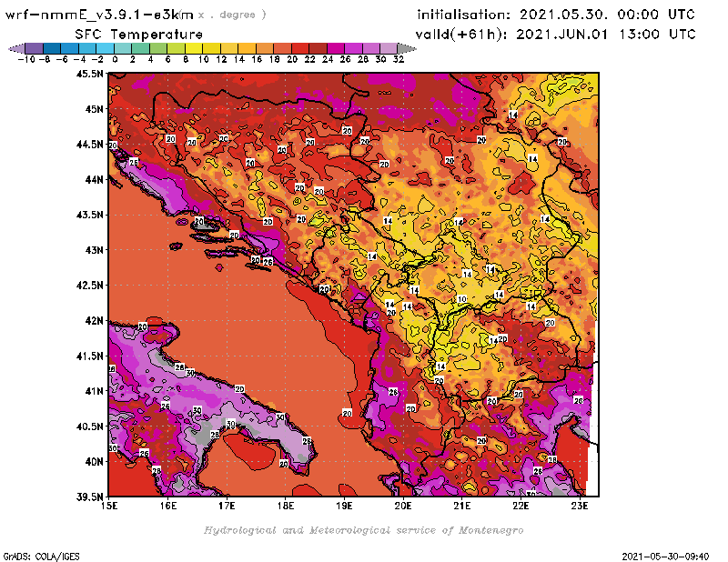This screenshot has width=728, height=562.
Task: Click the latitude label "39.5N"
Action: [x=90, y=497]
